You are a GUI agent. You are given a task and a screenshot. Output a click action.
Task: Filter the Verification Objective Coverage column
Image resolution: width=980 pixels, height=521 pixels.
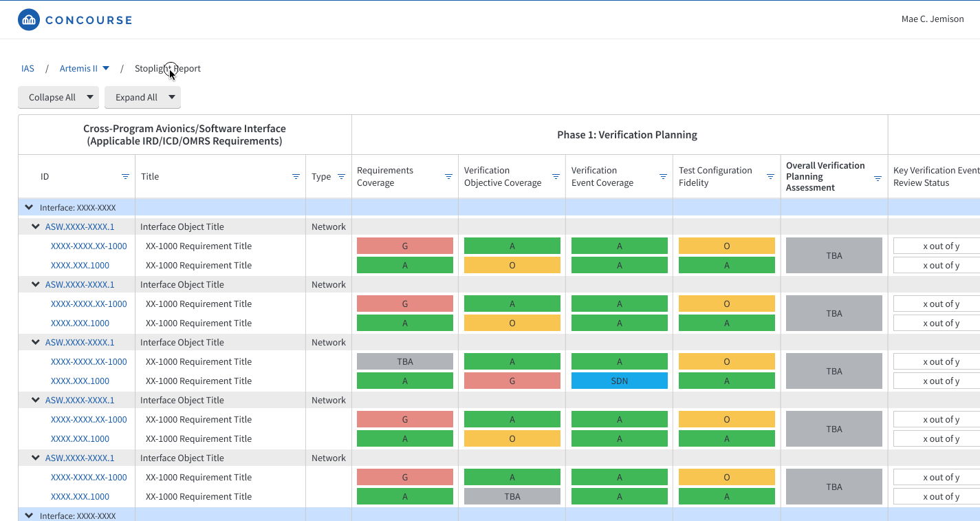tap(556, 177)
